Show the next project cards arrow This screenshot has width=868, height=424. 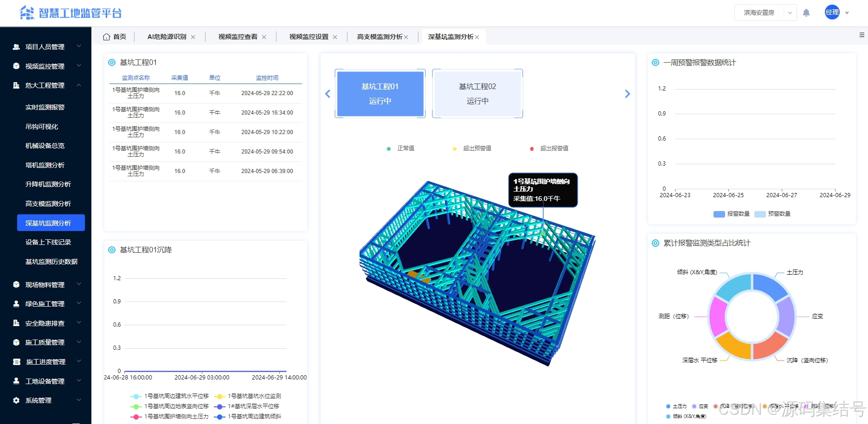point(628,94)
